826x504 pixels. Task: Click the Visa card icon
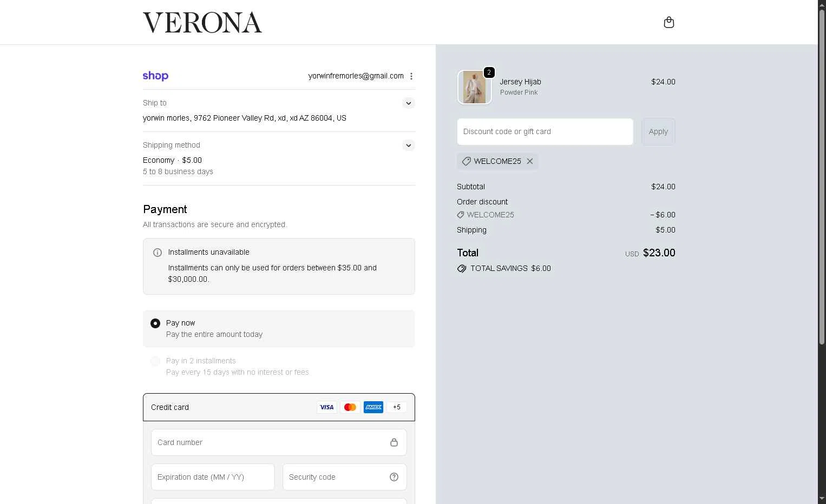click(x=327, y=407)
